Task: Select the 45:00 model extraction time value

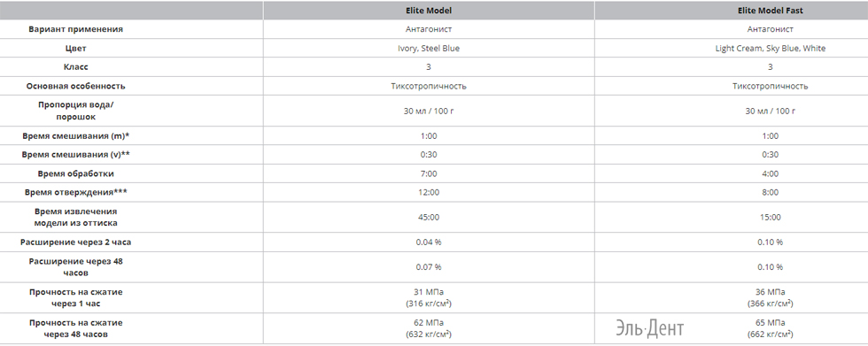Action: pyautogui.click(x=429, y=217)
